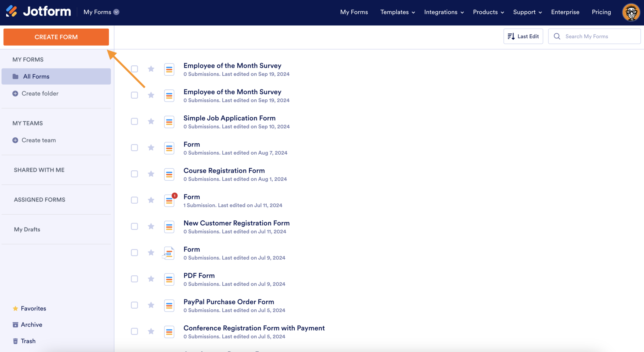Open the Products dropdown
This screenshot has height=352, width=644.
coord(488,12)
